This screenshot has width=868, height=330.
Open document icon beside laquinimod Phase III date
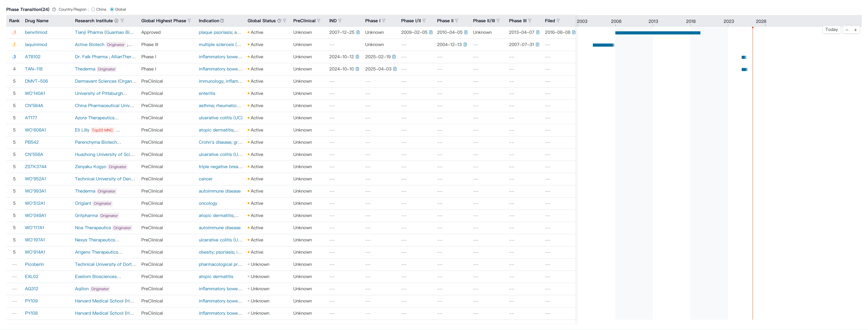[x=537, y=44]
